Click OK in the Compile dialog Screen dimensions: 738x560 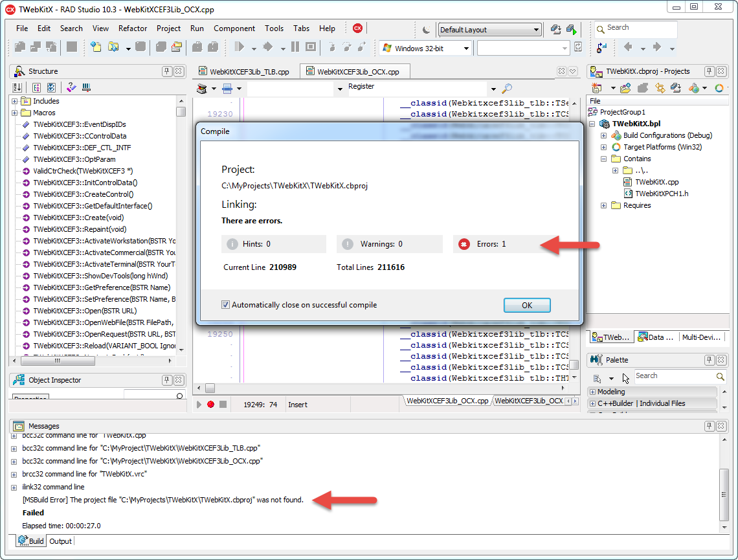pyautogui.click(x=527, y=306)
